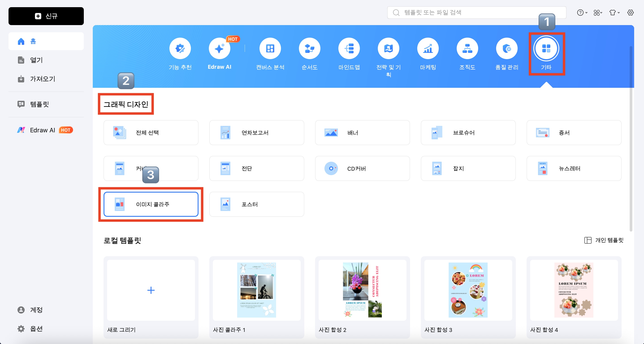Open the 마케팅 category icon

pyautogui.click(x=428, y=48)
